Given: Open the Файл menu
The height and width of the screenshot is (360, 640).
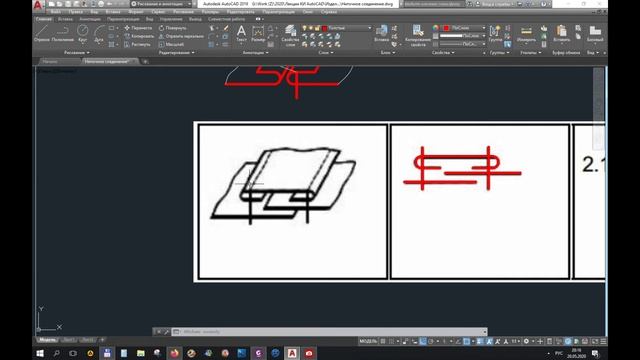Looking at the screenshot, I should coord(56,12).
